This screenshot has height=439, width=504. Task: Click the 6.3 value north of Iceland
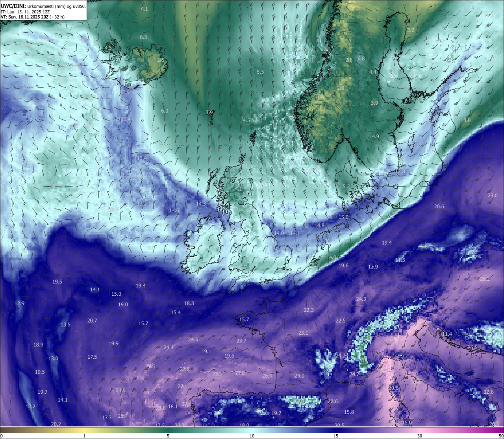143,37
